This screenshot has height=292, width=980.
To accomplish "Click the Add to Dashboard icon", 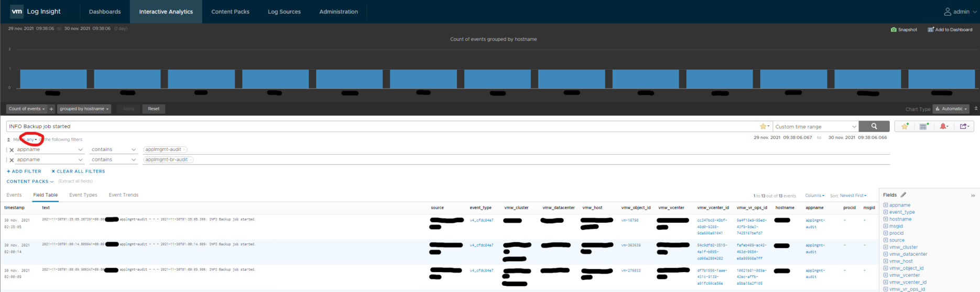I will [x=931, y=30].
